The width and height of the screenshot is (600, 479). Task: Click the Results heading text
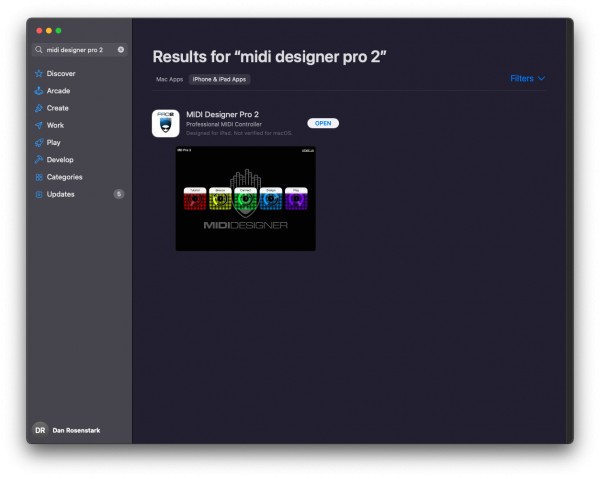[269, 57]
